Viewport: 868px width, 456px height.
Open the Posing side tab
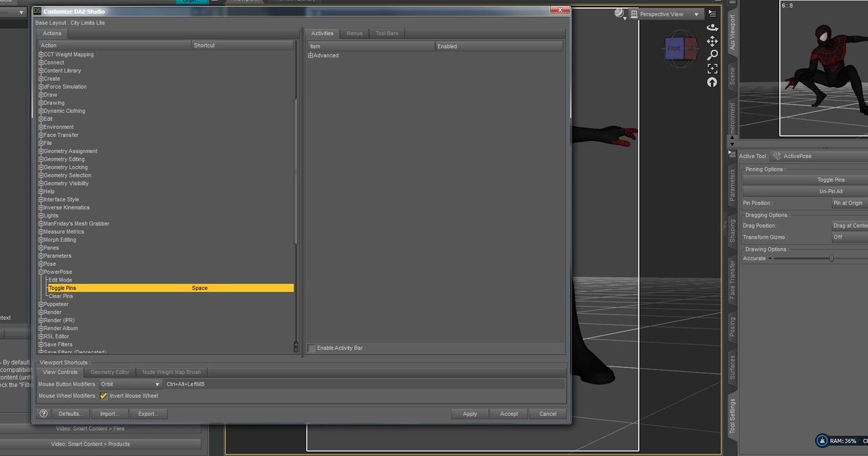tap(732, 327)
